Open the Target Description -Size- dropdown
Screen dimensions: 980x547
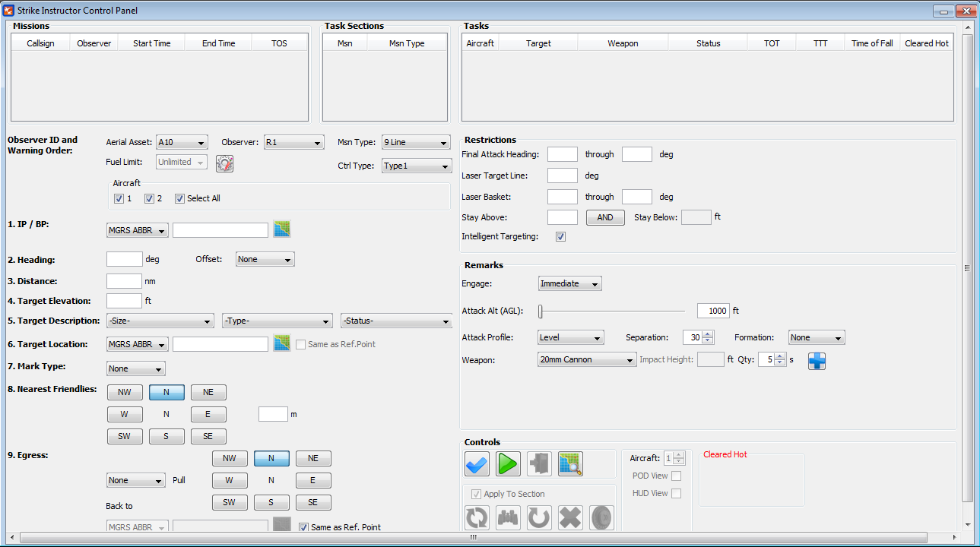coord(160,321)
